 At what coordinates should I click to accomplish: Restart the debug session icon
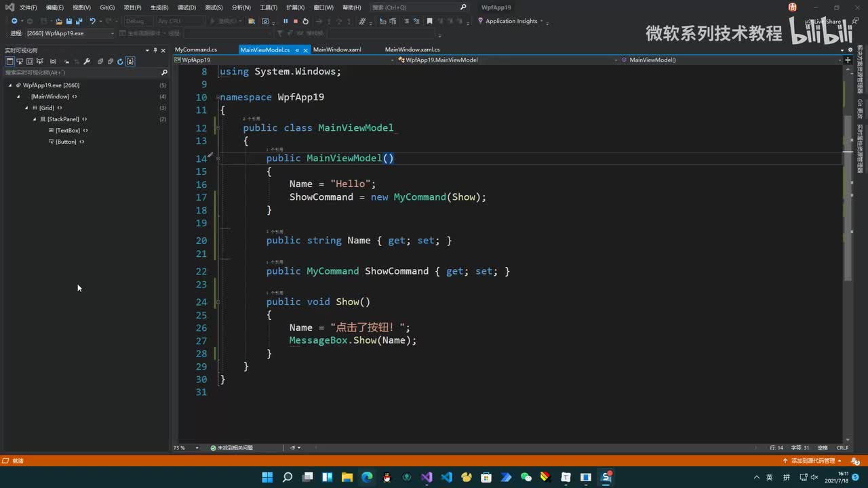click(x=305, y=21)
